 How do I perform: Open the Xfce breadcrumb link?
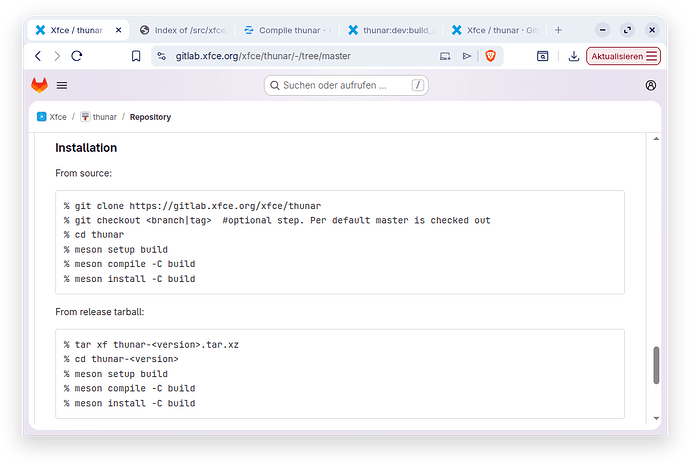pyautogui.click(x=58, y=117)
